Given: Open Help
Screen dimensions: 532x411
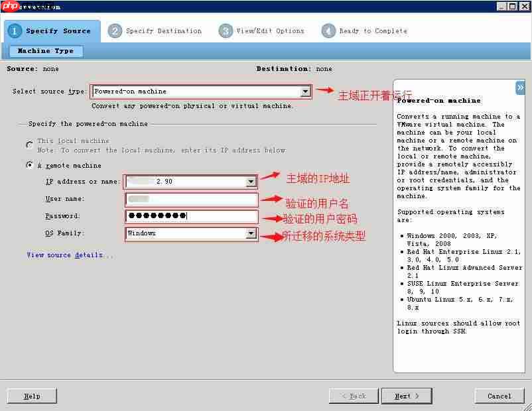Looking at the screenshot, I should [x=31, y=395].
